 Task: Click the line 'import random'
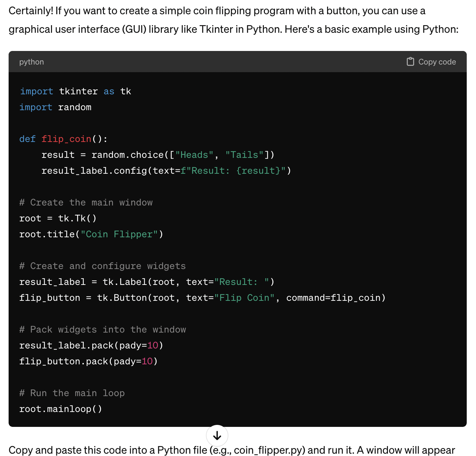pyautogui.click(x=55, y=107)
